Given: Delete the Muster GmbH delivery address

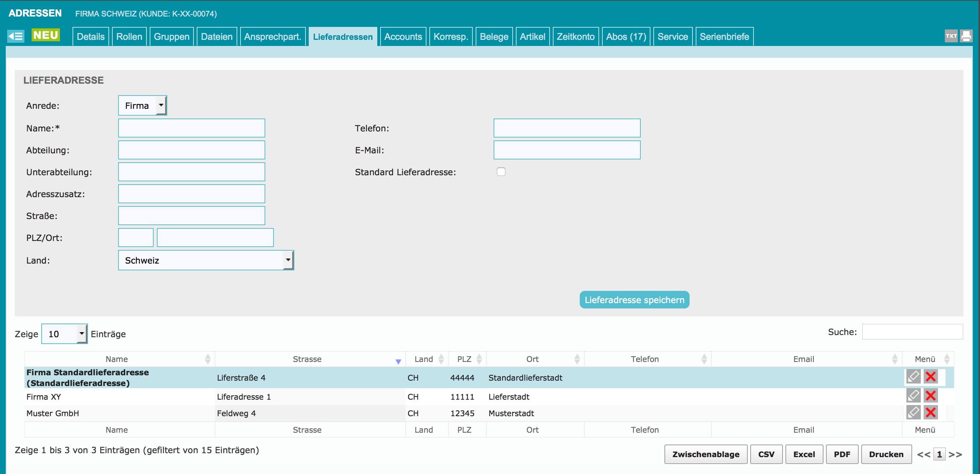Looking at the screenshot, I should [930, 412].
